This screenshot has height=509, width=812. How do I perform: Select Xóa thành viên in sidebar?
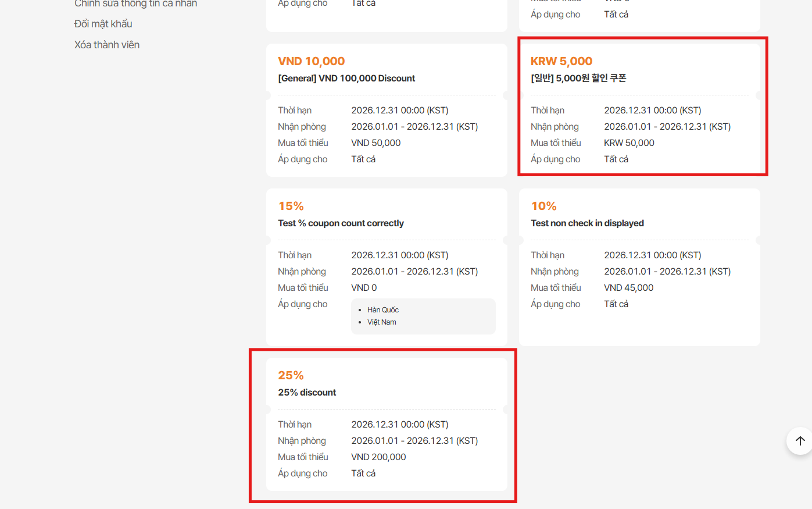107,45
